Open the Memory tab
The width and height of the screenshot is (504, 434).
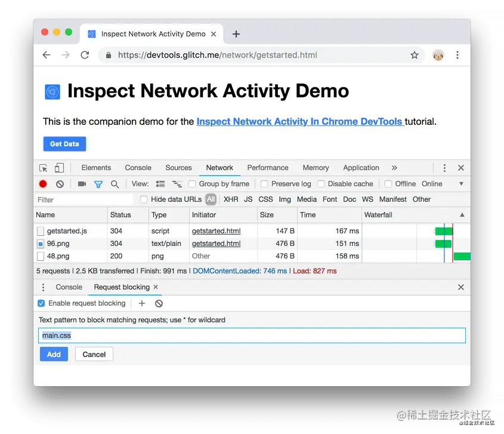click(316, 168)
